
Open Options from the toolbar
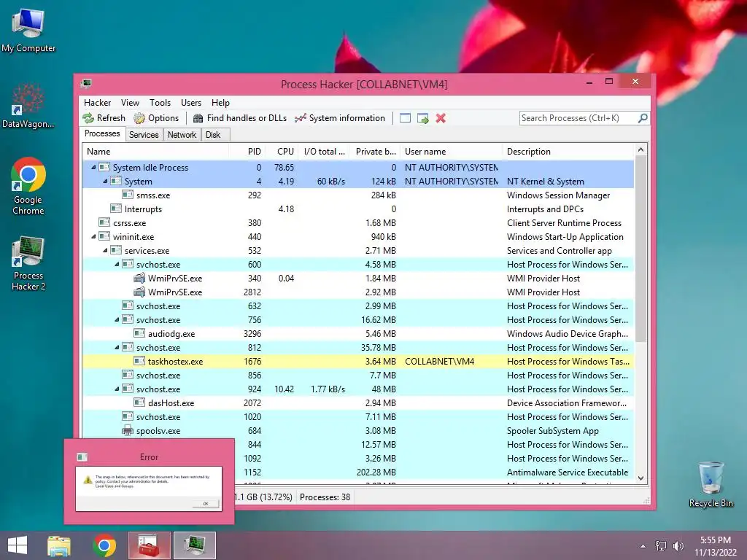156,118
